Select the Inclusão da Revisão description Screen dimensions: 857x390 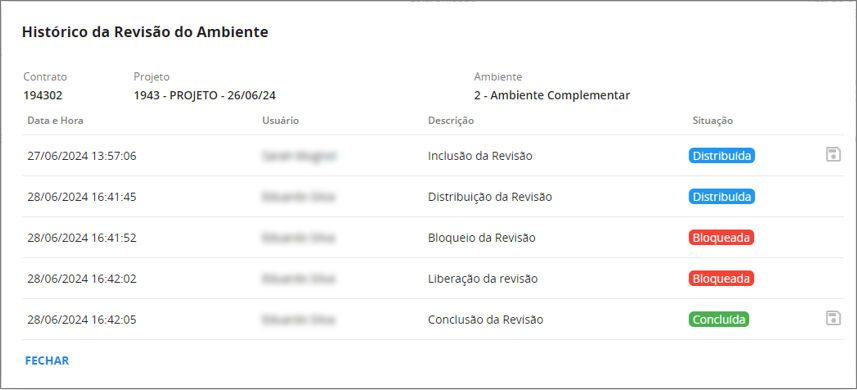pyautogui.click(x=480, y=156)
